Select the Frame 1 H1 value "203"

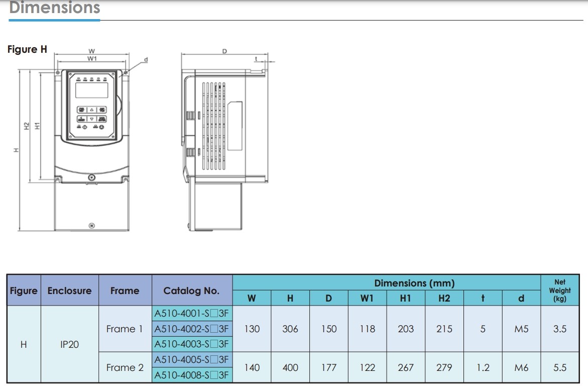(x=406, y=329)
